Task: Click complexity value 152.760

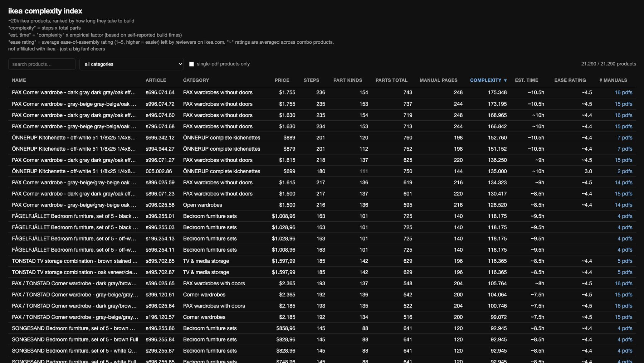Action: coord(497,137)
